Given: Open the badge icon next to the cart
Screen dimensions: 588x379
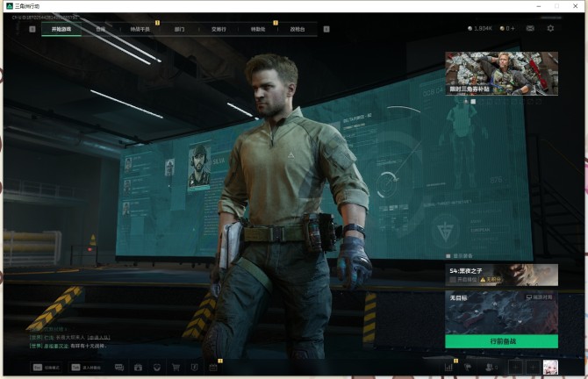Looking at the screenshot, I should tap(194, 368).
